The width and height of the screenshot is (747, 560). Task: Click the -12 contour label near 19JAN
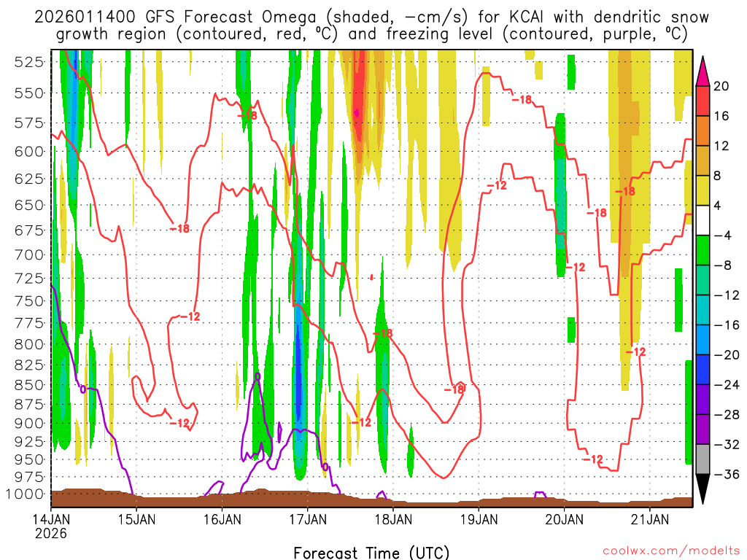[497, 186]
